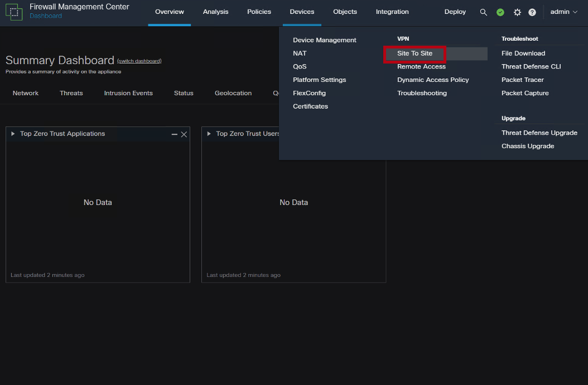The width and height of the screenshot is (588, 385).
Task: Switch to the Intrusion Events tab
Action: pyautogui.click(x=128, y=93)
